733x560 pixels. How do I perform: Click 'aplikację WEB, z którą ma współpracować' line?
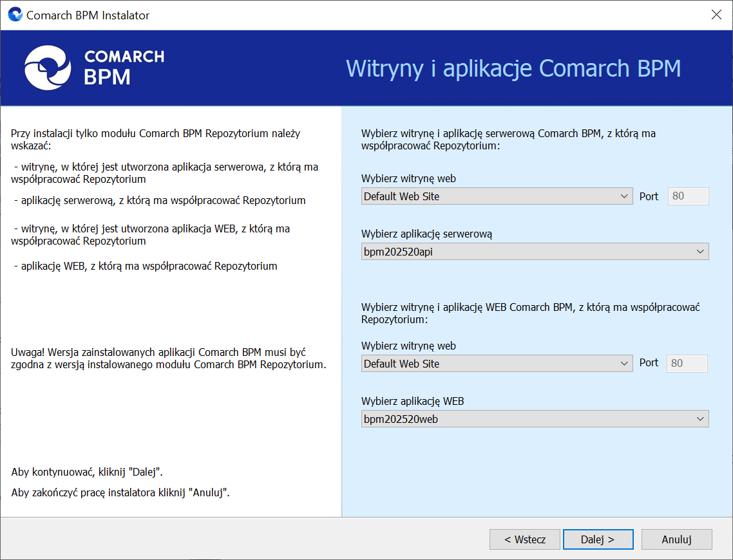(146, 266)
